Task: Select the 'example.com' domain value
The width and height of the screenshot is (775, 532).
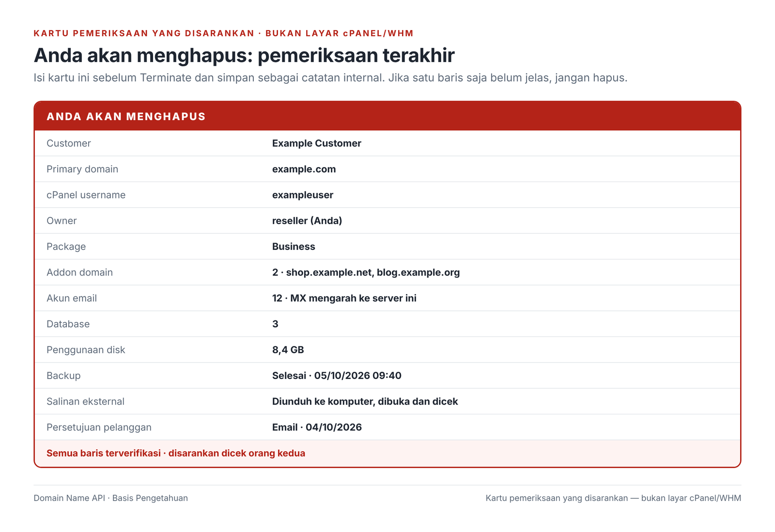Action: point(304,169)
